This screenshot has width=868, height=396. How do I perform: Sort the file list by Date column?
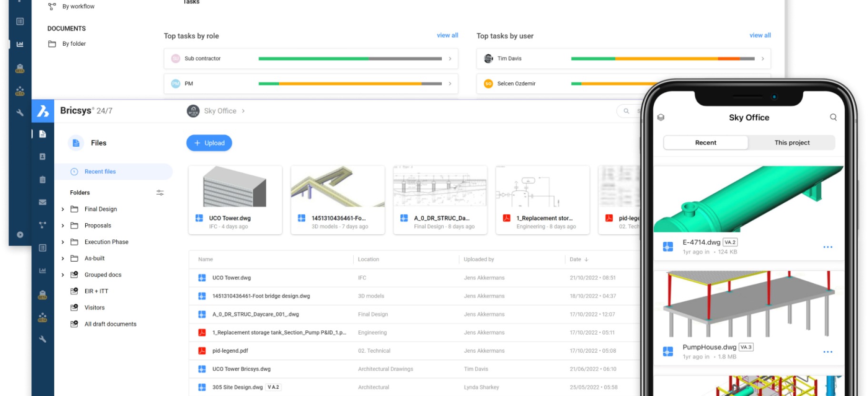[579, 259]
